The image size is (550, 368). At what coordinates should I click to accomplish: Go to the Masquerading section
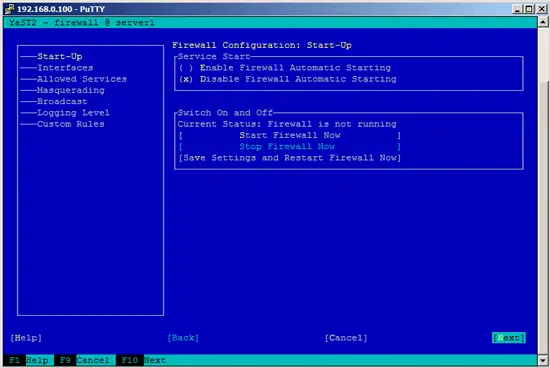pyautogui.click(x=71, y=90)
